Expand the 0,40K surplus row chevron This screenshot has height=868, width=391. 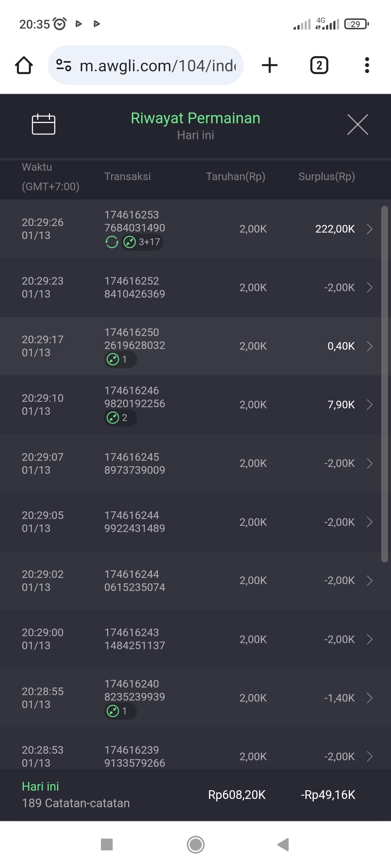pos(370,346)
